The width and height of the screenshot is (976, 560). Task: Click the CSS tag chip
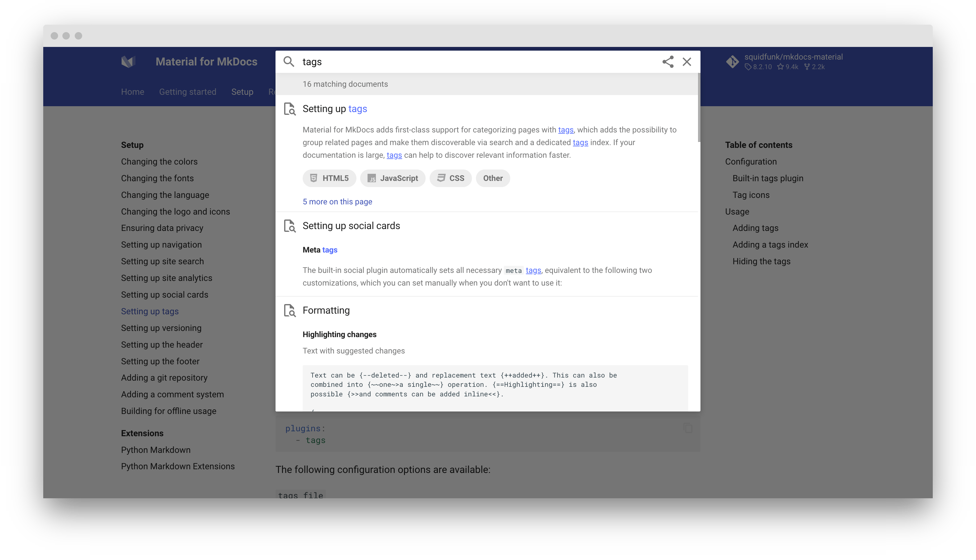tap(451, 178)
